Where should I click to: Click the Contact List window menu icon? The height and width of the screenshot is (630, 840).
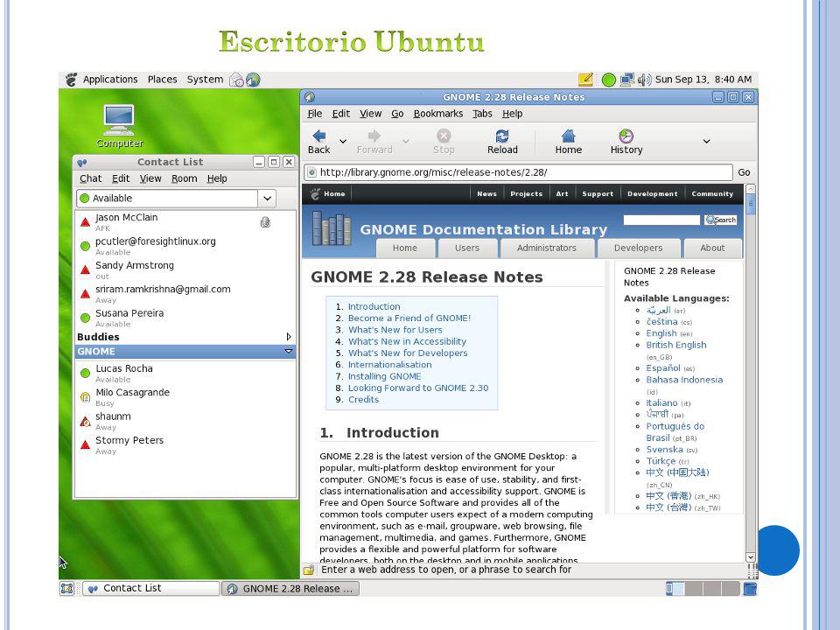click(x=81, y=163)
